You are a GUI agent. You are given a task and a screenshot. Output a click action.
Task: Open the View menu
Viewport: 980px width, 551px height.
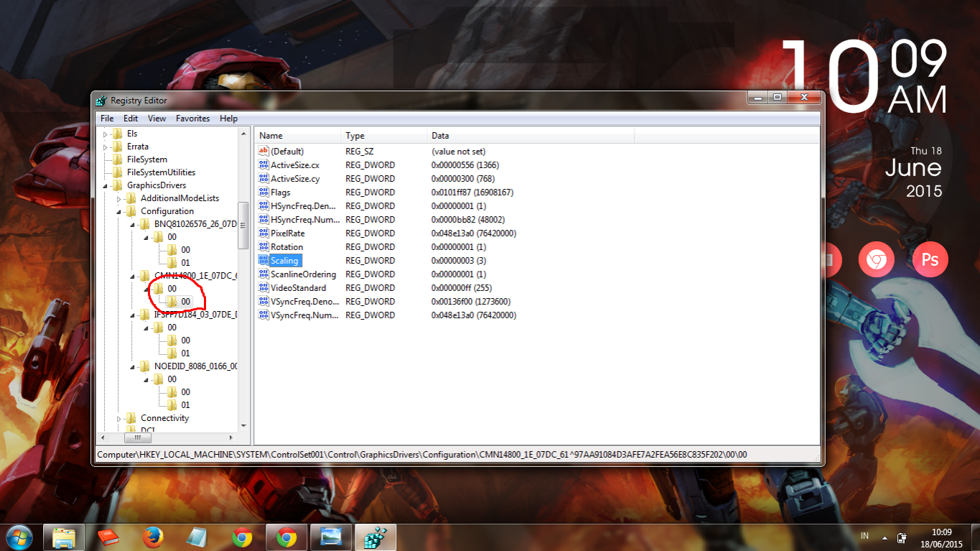point(157,119)
